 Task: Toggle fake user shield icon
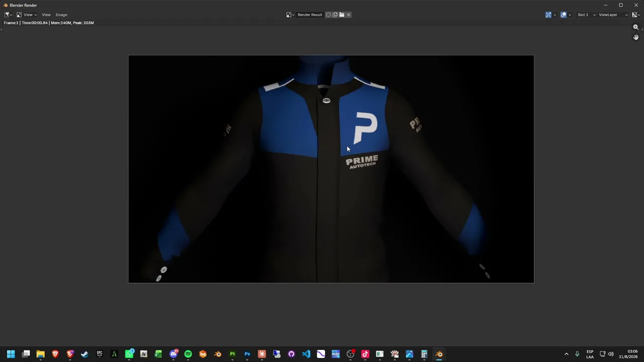point(329,15)
